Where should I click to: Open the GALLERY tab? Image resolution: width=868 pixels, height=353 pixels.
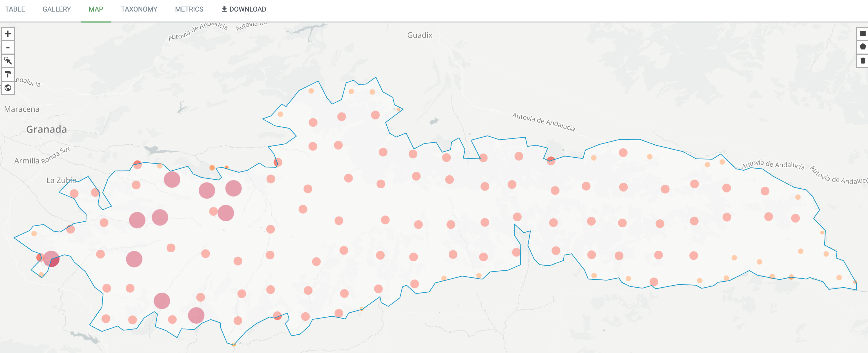point(57,9)
